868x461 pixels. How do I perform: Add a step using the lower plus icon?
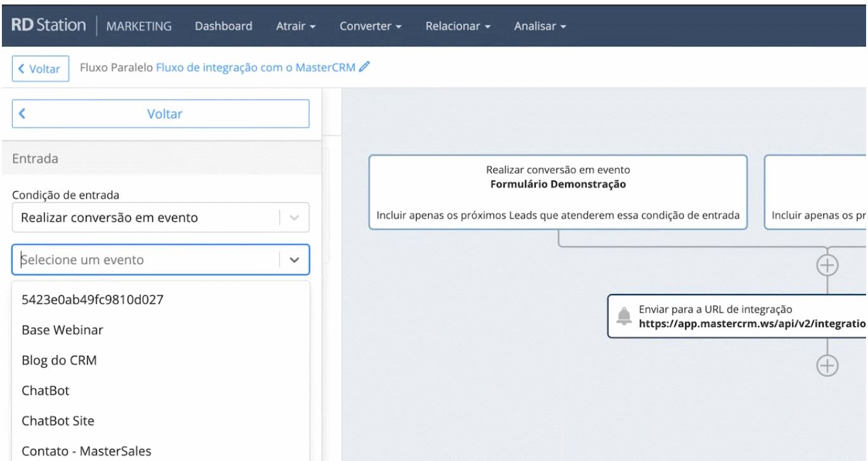pos(827,365)
